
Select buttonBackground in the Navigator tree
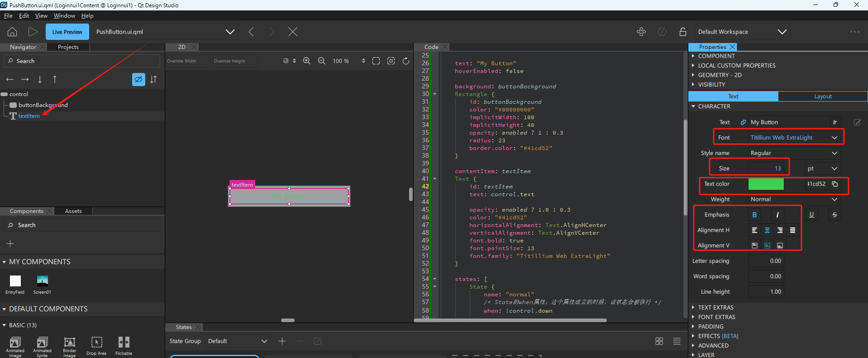[43, 105]
